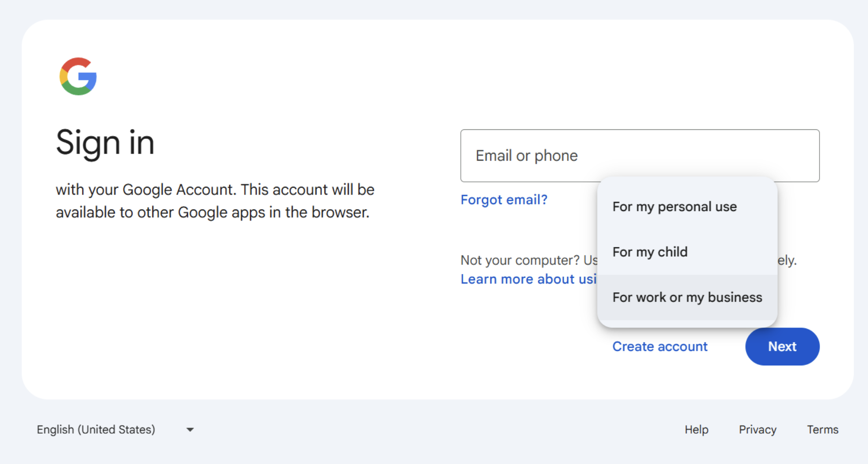Open the Terms link in footer

(822, 430)
